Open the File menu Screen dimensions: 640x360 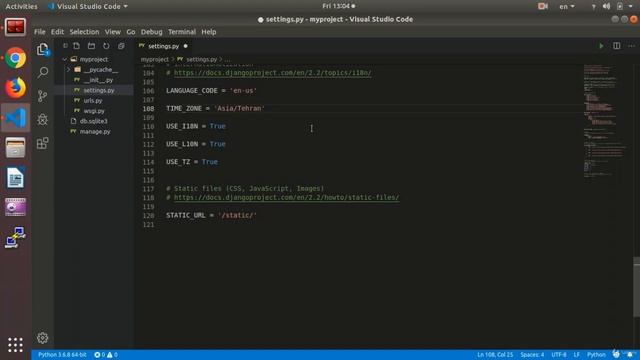click(x=40, y=32)
